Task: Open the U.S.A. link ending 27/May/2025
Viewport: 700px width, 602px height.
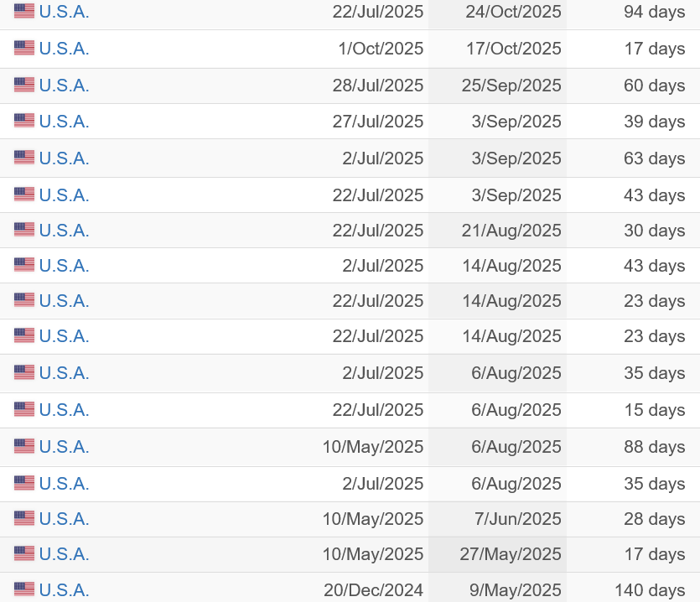Action: [64, 554]
